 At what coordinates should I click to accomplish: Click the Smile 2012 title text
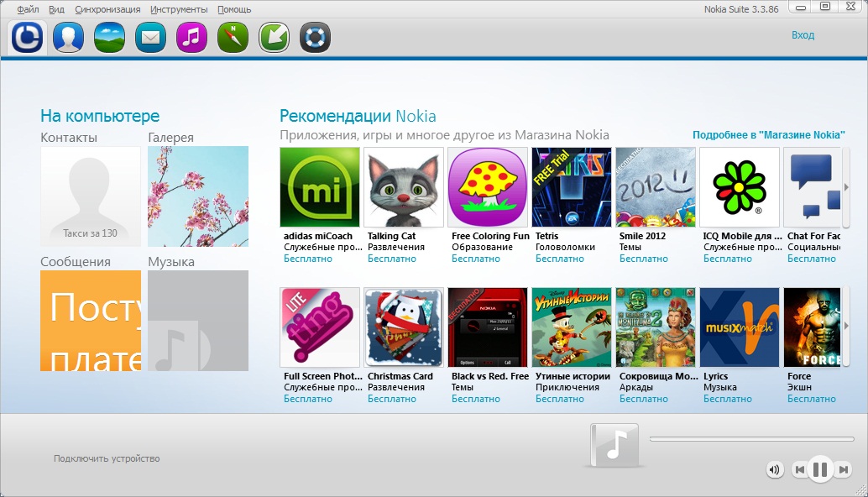[x=642, y=236]
